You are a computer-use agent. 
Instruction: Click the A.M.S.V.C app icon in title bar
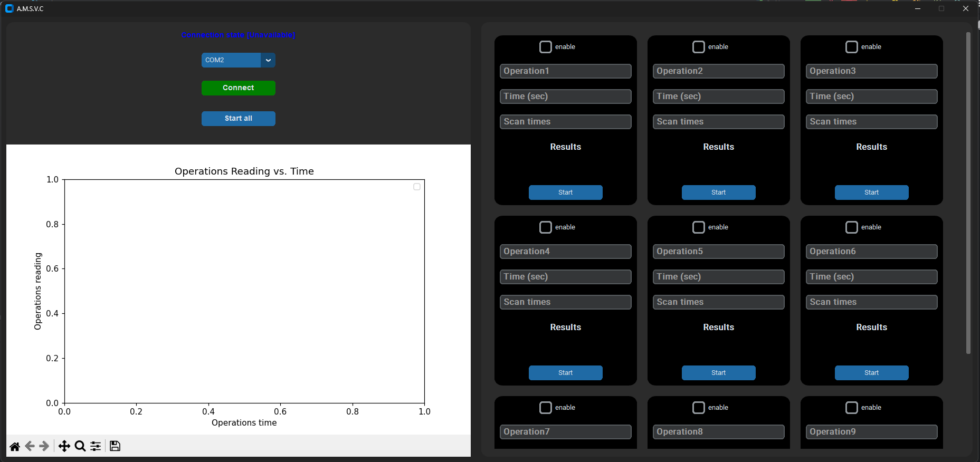coord(9,8)
